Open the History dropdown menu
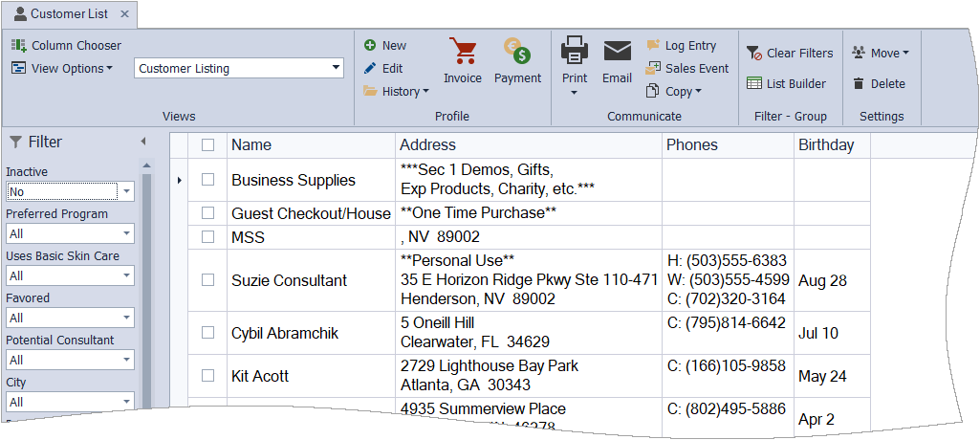 point(396,91)
